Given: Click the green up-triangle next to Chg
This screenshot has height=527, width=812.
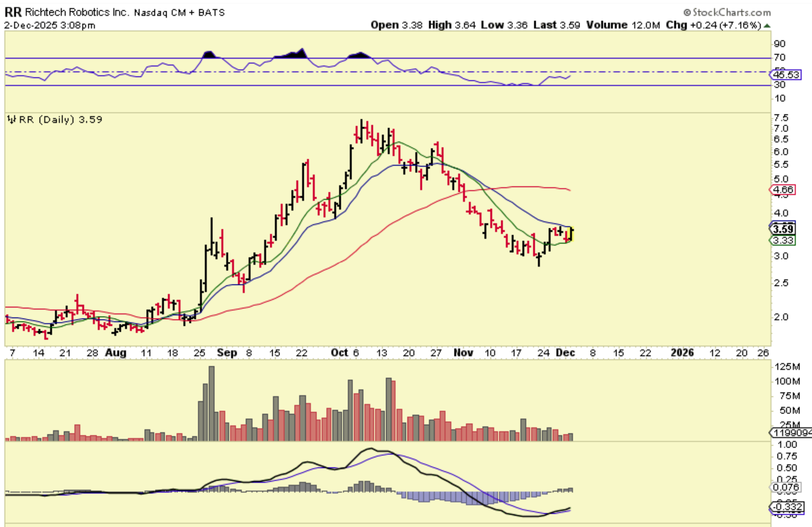Looking at the screenshot, I should pyautogui.click(x=767, y=26).
